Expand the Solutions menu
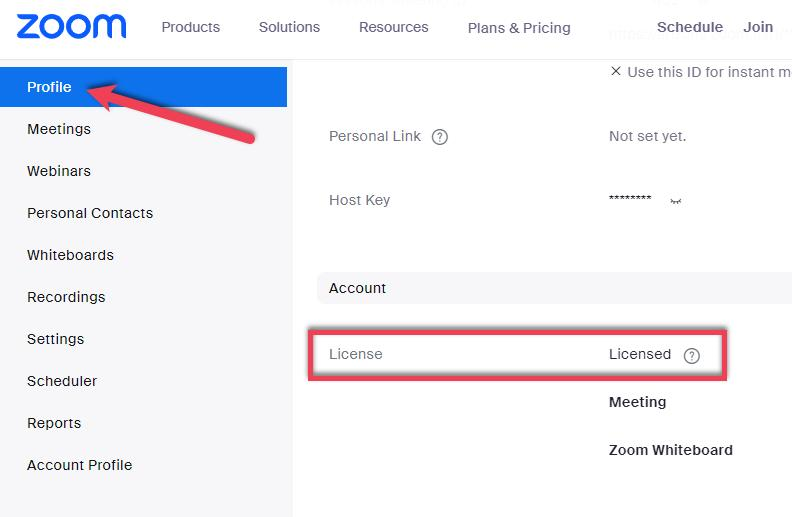 [289, 27]
